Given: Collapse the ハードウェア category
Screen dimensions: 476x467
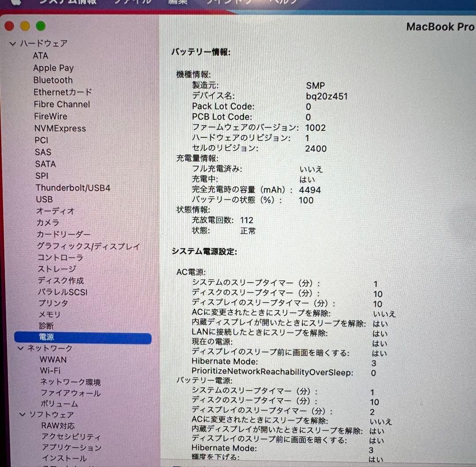Looking at the screenshot, I should pos(12,44).
